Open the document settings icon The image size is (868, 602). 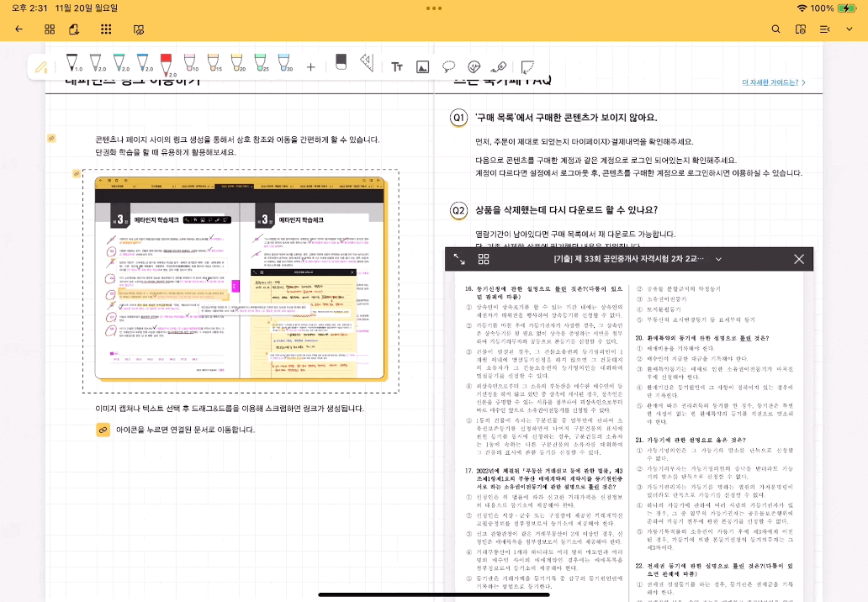pyautogui.click(x=801, y=29)
